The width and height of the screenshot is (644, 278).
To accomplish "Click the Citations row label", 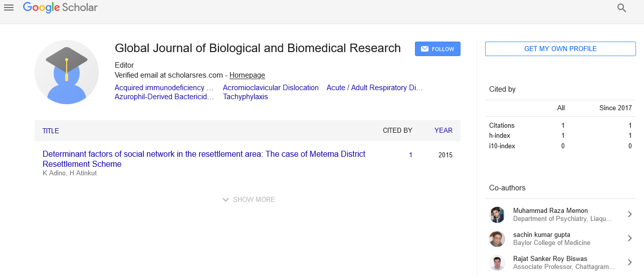I will 502,125.
